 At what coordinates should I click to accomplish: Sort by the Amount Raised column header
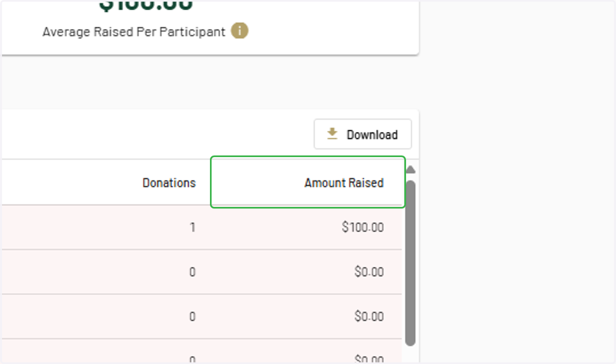click(344, 183)
